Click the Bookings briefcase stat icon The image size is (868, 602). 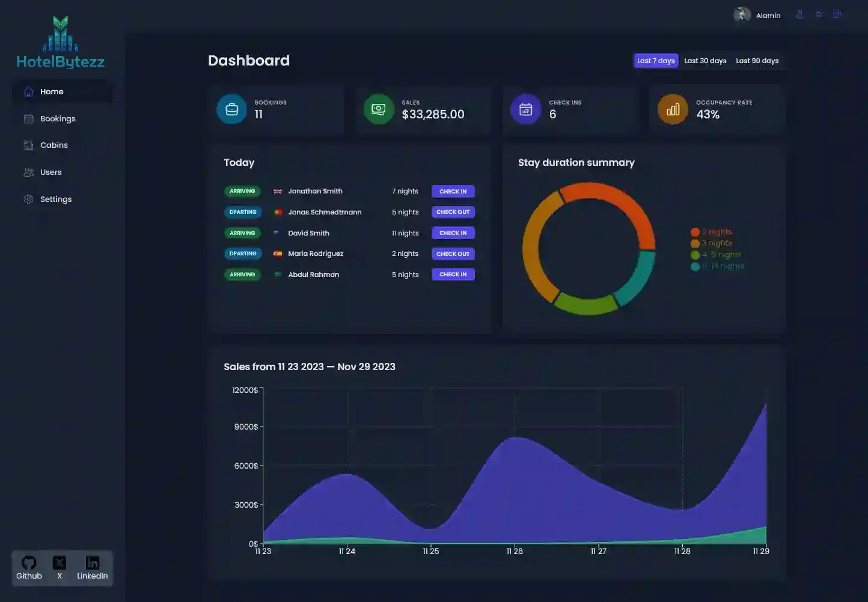pos(231,109)
